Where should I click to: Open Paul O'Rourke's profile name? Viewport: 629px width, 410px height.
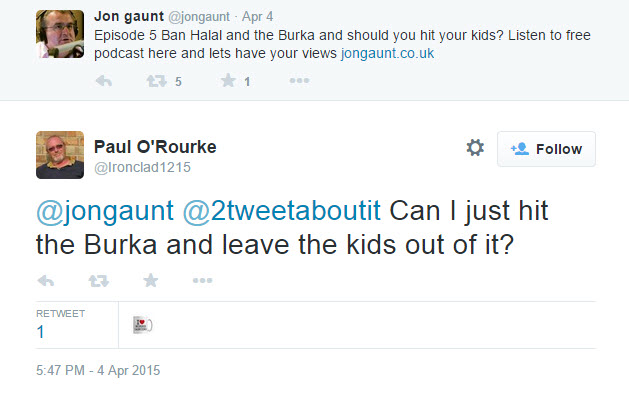pos(154,147)
